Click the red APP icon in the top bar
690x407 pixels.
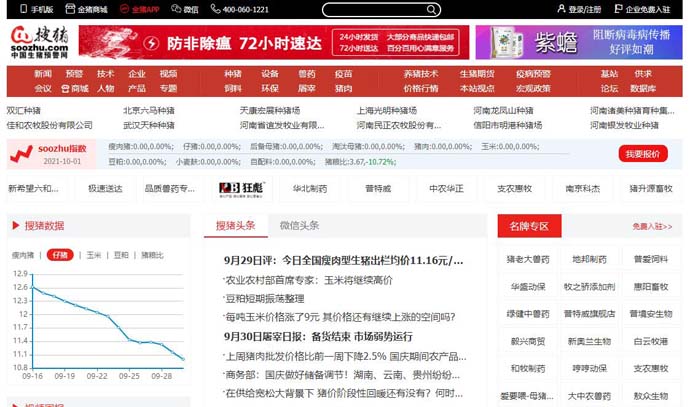coord(125,9)
